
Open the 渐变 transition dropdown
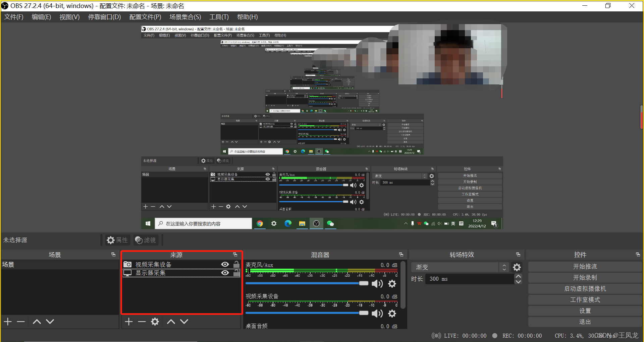coord(460,267)
